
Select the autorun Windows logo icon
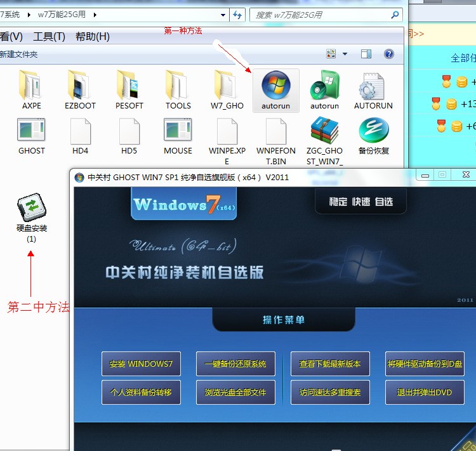pyautogui.click(x=276, y=90)
